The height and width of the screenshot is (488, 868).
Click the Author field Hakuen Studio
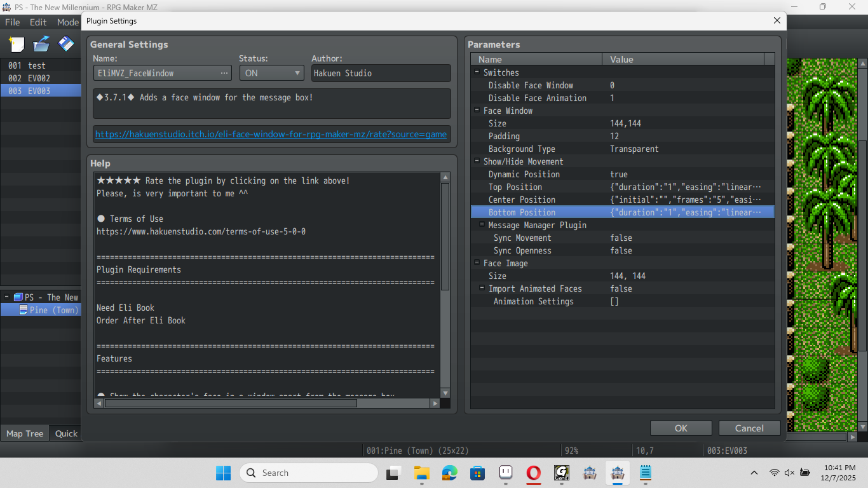381,73
